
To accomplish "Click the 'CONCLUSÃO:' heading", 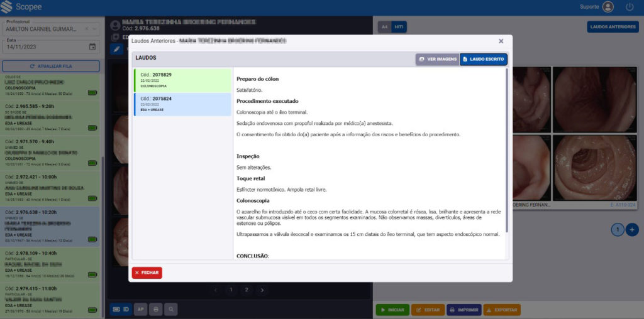I will pyautogui.click(x=253, y=256).
